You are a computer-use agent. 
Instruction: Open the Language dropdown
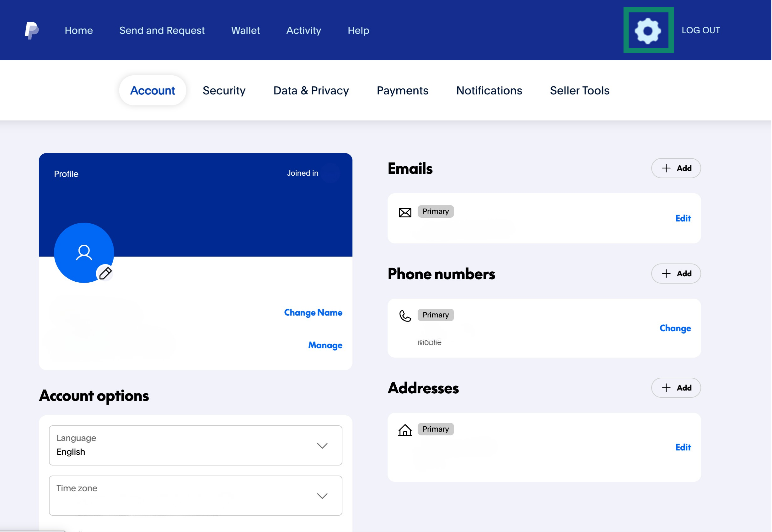coord(196,446)
